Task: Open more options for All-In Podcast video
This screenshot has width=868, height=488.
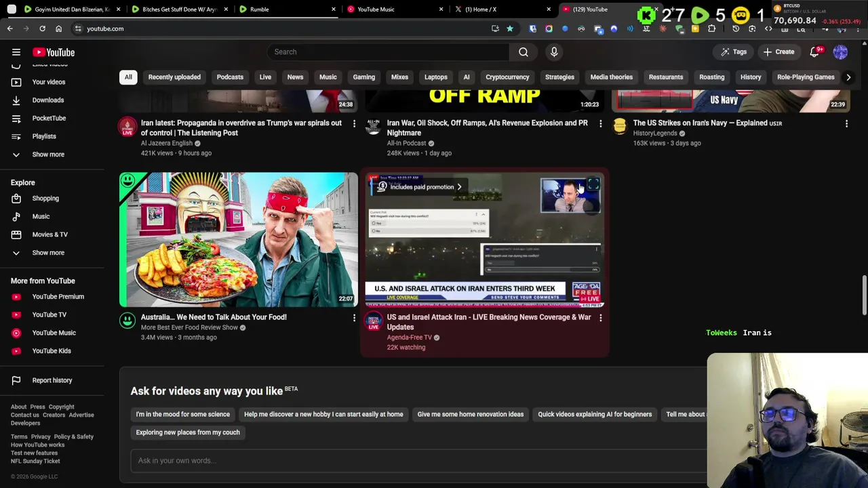Action: pyautogui.click(x=600, y=123)
